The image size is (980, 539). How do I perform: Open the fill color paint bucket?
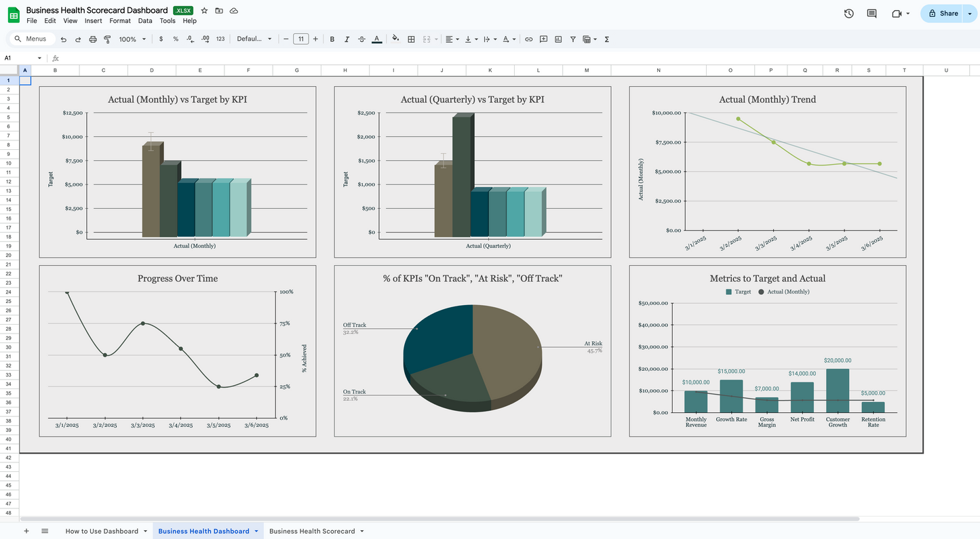[x=395, y=39]
